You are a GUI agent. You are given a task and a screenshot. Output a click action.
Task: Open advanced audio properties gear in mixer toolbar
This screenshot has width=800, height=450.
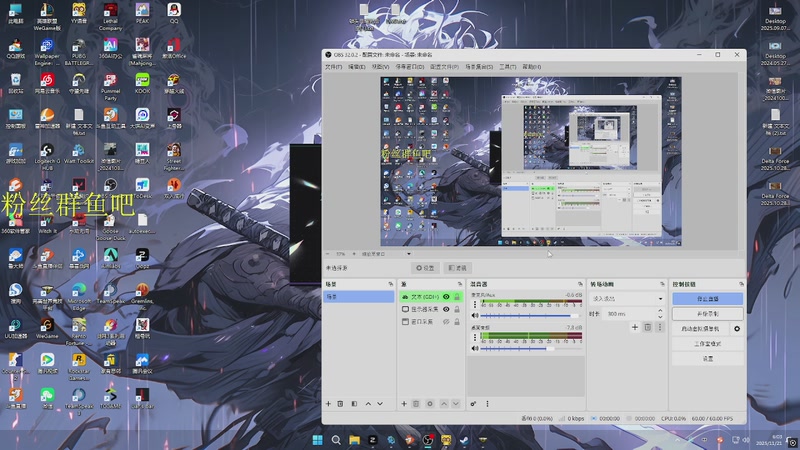(473, 404)
